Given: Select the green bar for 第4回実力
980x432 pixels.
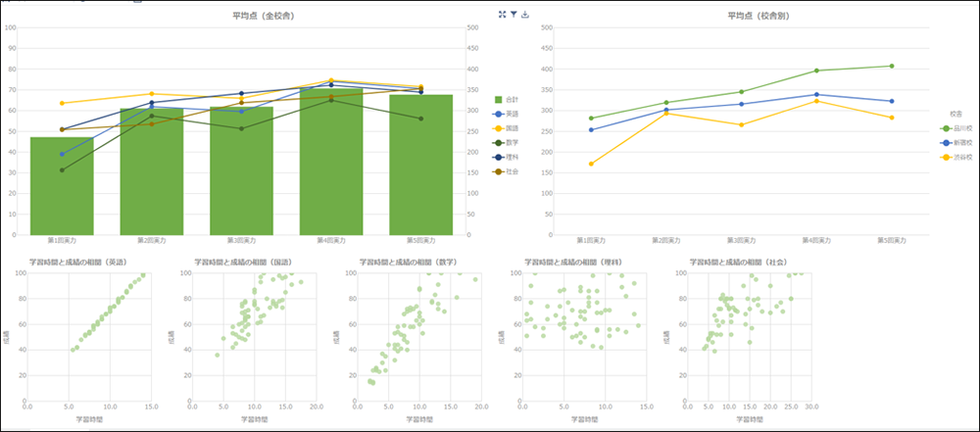Looking at the screenshot, I should coord(331,162).
